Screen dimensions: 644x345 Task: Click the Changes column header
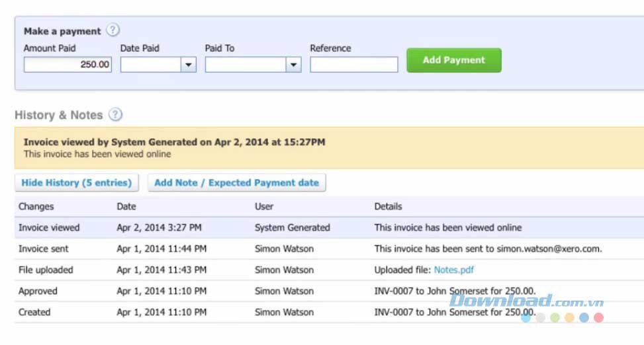click(36, 206)
